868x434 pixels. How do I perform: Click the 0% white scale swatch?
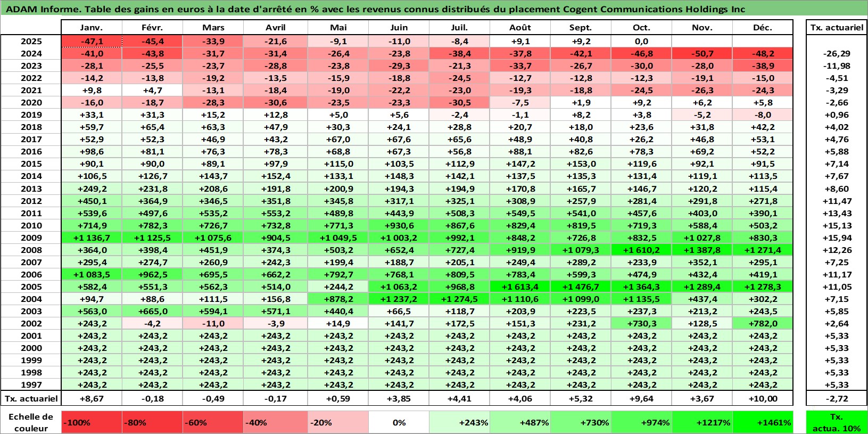pyautogui.click(x=399, y=422)
